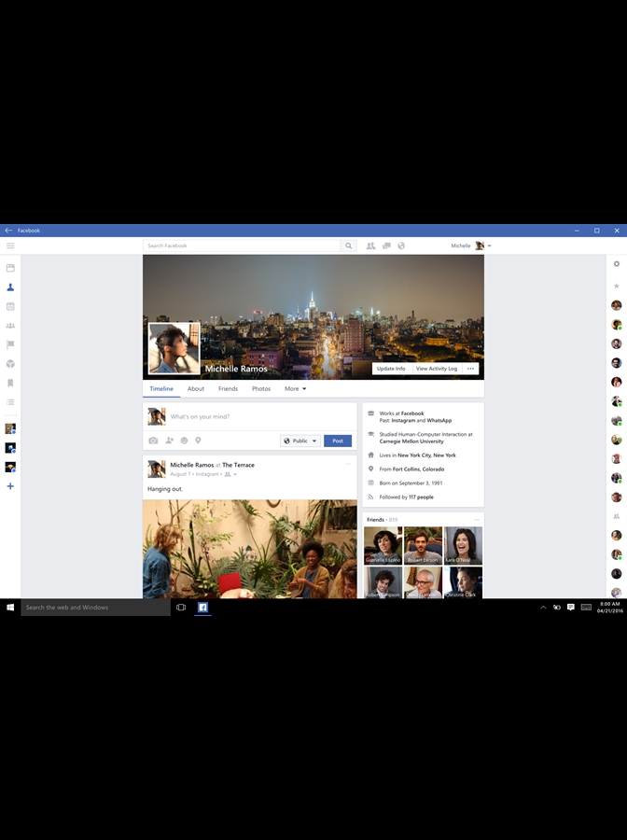Screen dimensions: 627x840
Task: Open The Terrace location link
Action: click(238, 465)
